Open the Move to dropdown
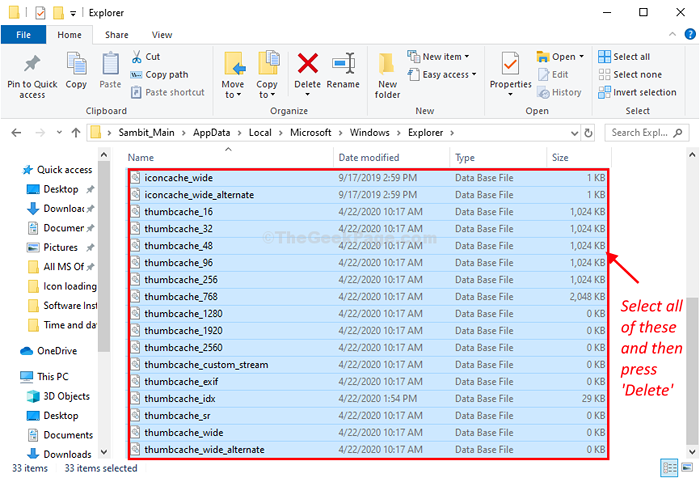700x478 pixels. pyautogui.click(x=233, y=75)
